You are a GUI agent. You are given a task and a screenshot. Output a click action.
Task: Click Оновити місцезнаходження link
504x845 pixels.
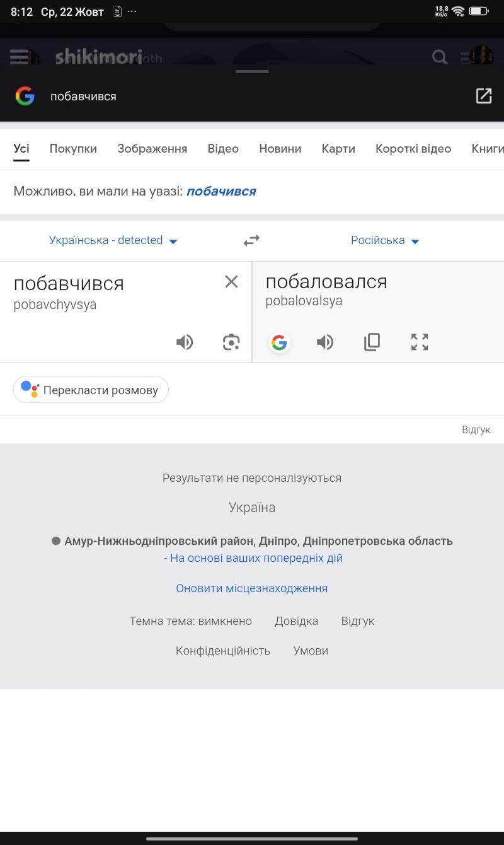pos(251,588)
